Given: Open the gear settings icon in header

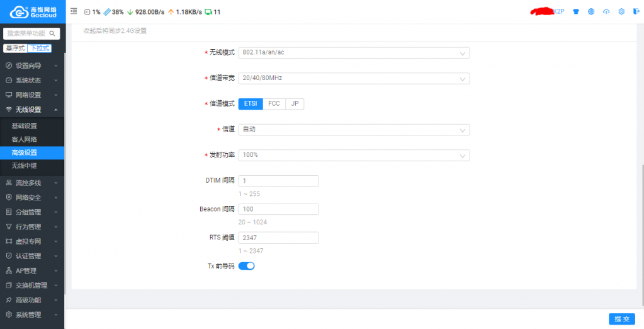Looking at the screenshot, I should 621,11.
